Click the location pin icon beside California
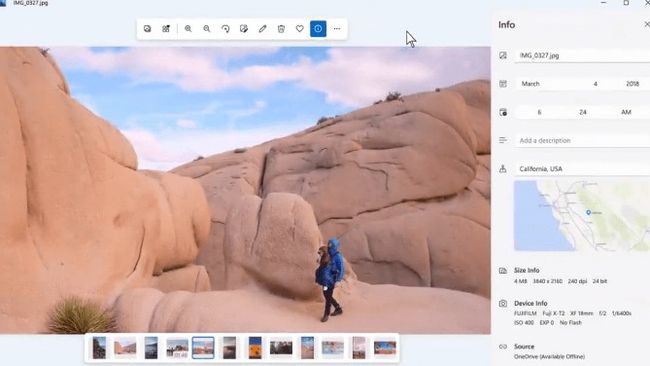This screenshot has width=650, height=366. [x=503, y=169]
